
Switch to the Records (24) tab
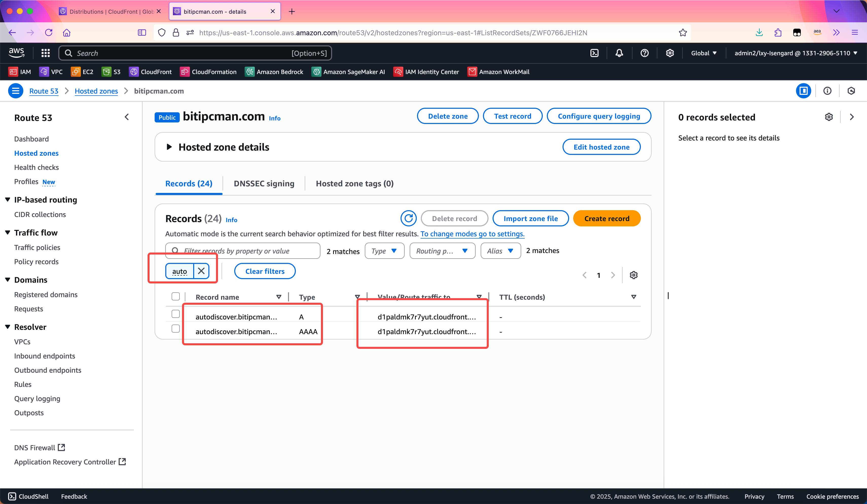click(189, 183)
